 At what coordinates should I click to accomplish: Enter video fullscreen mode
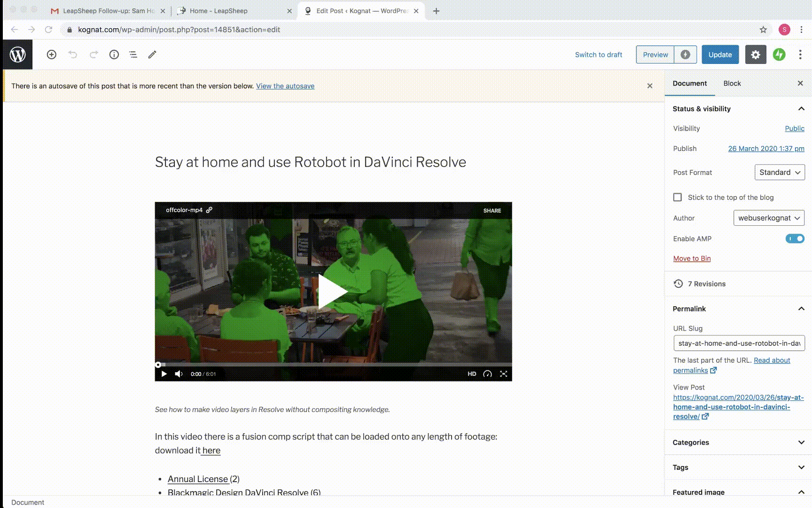(x=504, y=374)
